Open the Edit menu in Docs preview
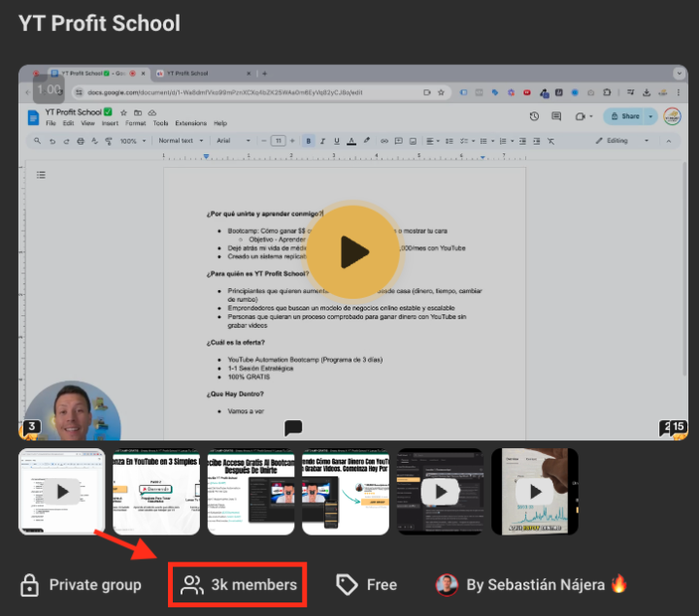 (68, 123)
